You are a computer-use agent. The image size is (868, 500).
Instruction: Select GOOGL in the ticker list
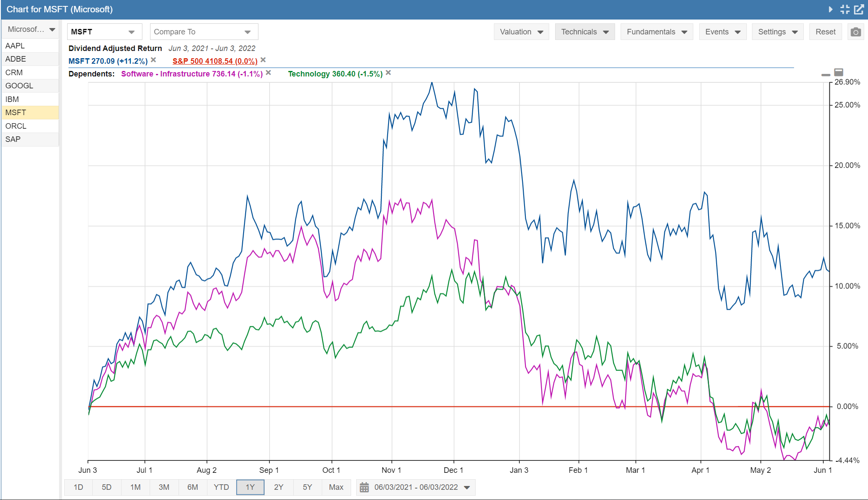coord(30,86)
